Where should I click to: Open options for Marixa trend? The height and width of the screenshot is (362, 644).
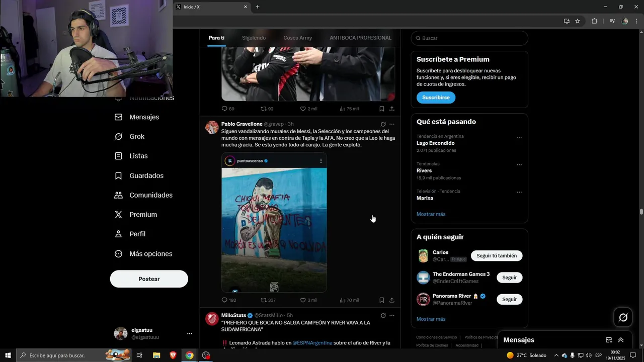[x=519, y=192]
